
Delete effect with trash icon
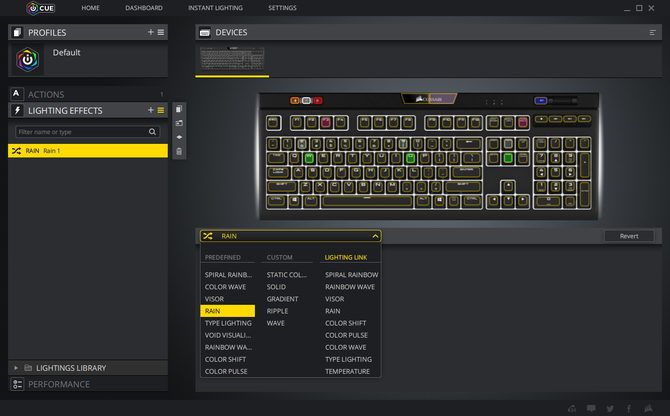pos(179,151)
